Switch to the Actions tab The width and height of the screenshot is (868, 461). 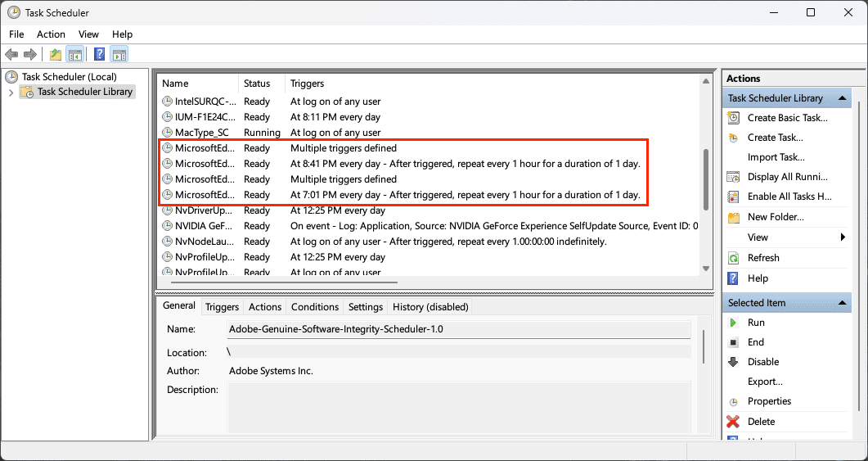pyautogui.click(x=265, y=307)
